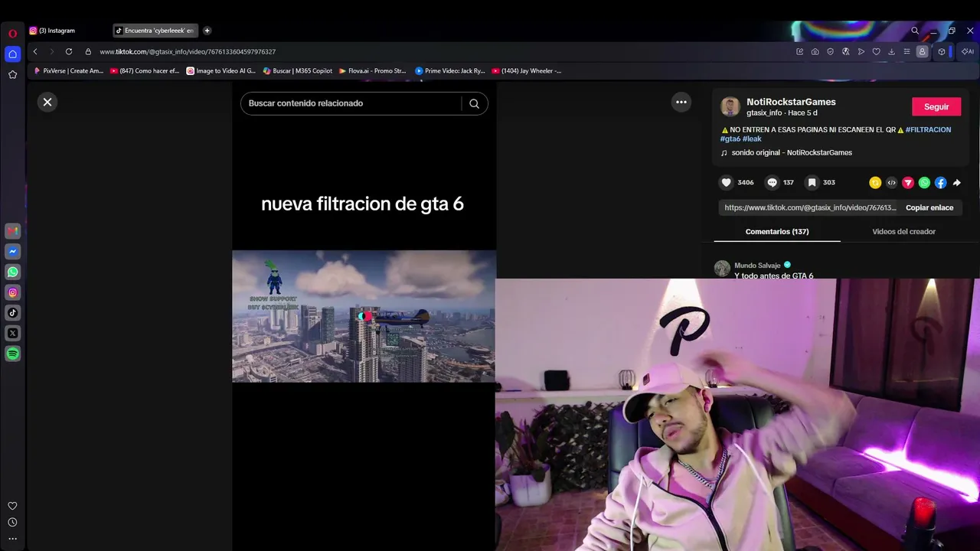Open the three-dot video options menu

click(x=681, y=102)
